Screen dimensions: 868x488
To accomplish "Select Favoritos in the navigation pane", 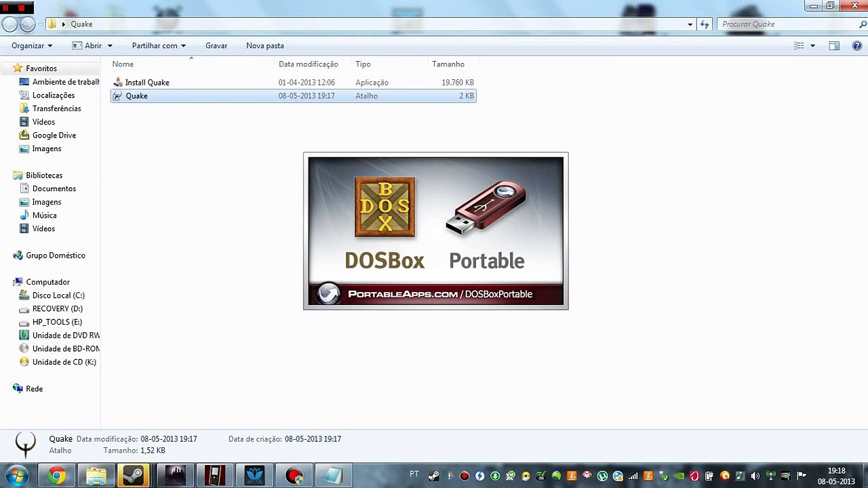I will (x=41, y=68).
